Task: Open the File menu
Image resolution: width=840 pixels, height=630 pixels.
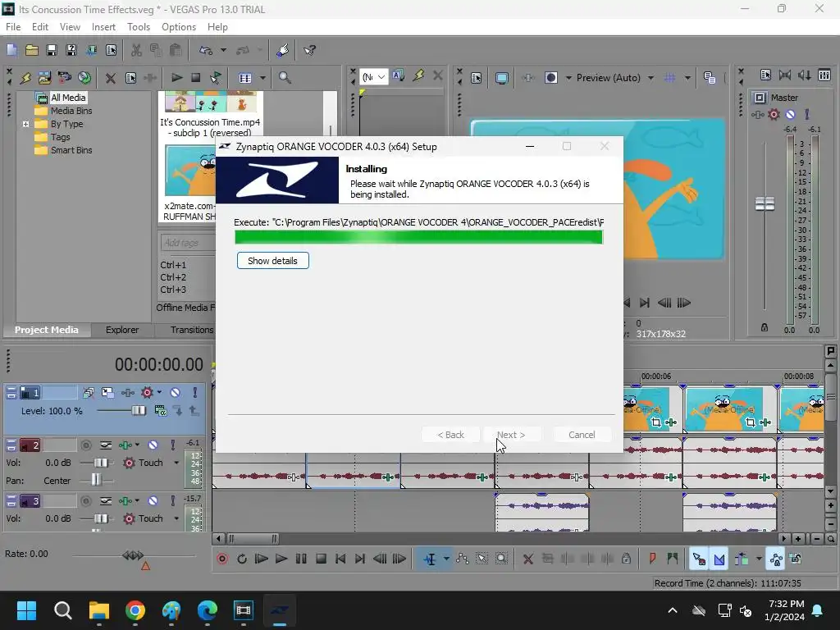Action: point(13,27)
